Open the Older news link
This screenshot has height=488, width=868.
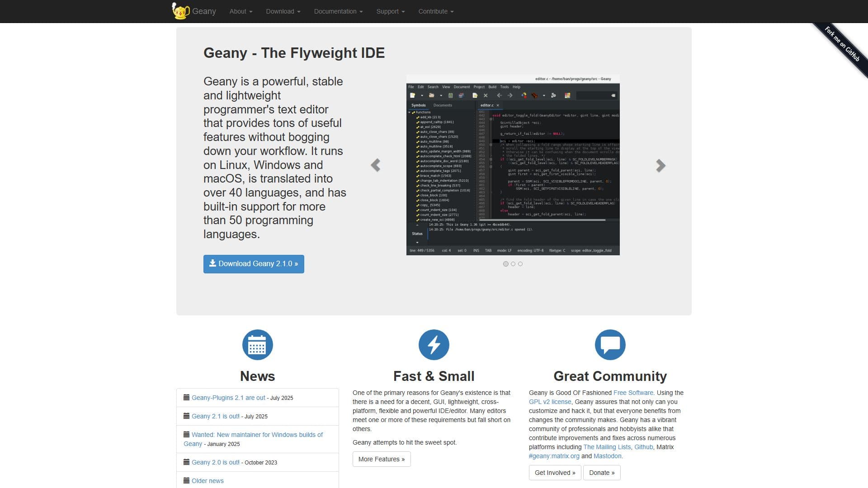208,481
